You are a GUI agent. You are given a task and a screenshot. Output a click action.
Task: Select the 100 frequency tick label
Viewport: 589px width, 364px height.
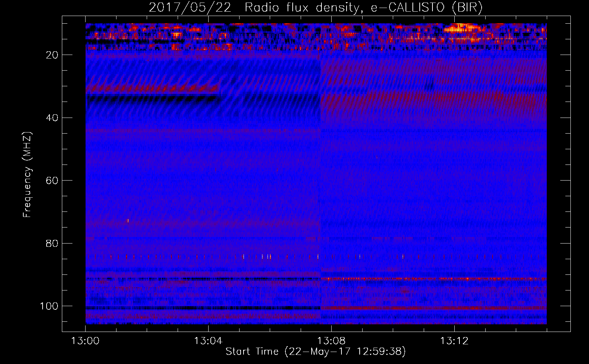tap(49, 306)
